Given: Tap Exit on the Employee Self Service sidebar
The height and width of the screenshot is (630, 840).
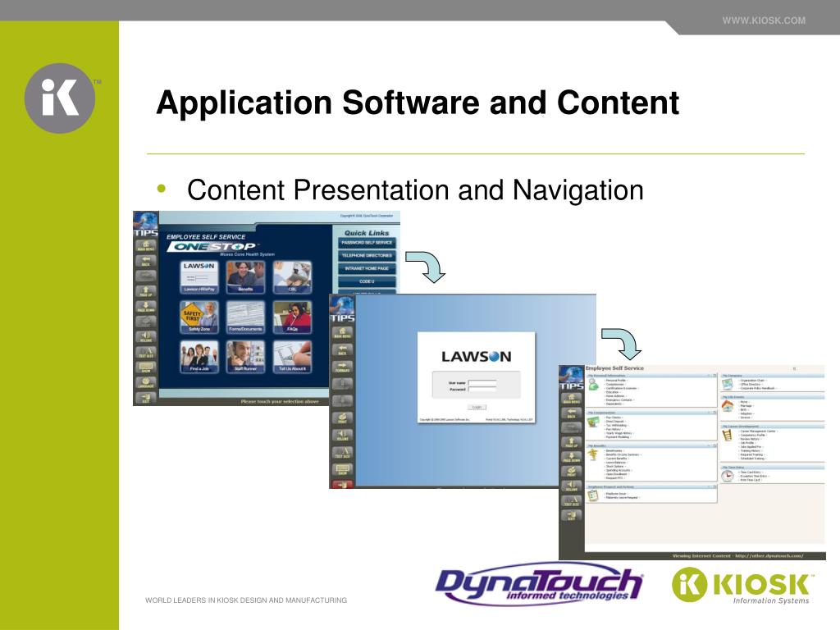Looking at the screenshot, I should (571, 515).
